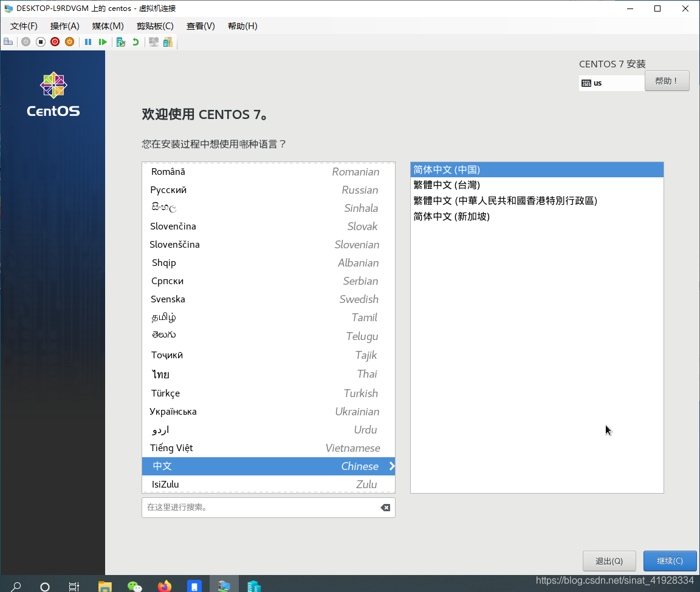Click the 继续(C) continue button
This screenshot has width=700, height=592.
[x=670, y=561]
